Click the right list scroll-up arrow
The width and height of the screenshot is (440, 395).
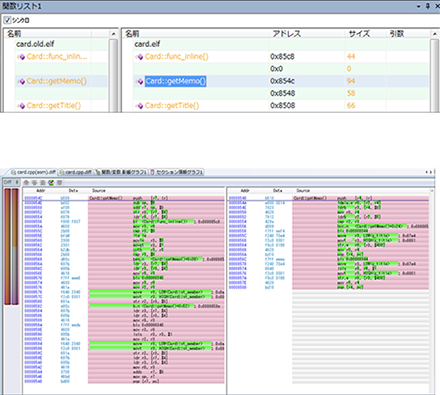coord(434,34)
